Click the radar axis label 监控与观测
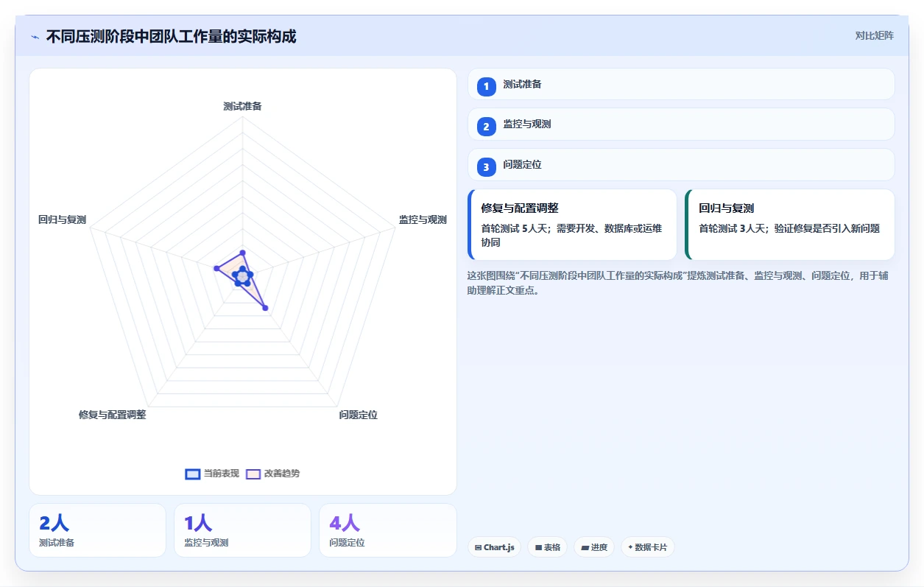924x587 pixels. 423,219
